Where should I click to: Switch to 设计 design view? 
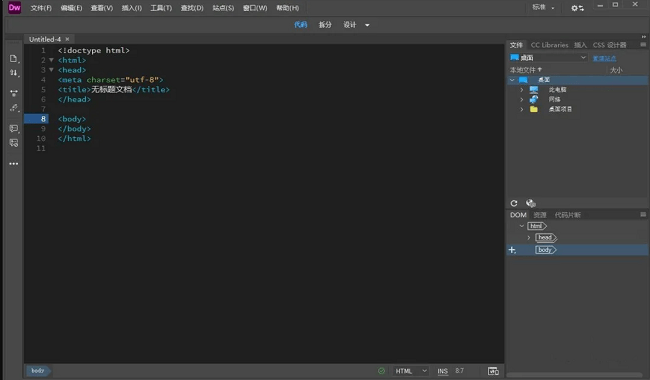pyautogui.click(x=349, y=25)
